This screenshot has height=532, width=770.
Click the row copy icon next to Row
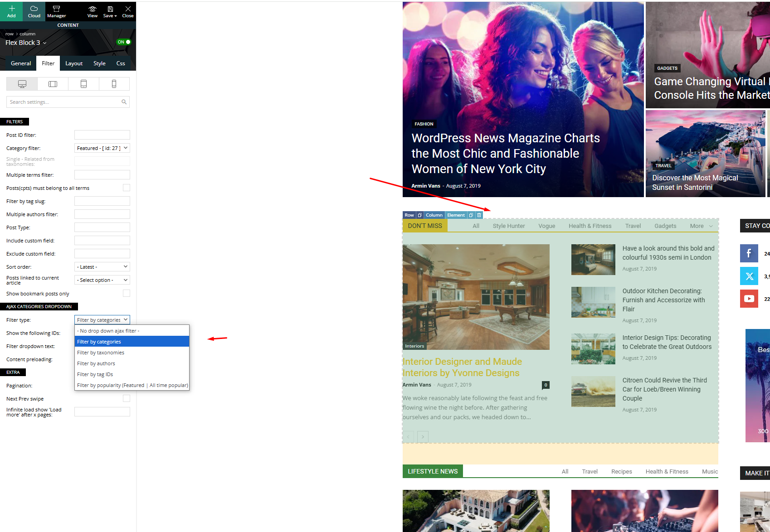[x=419, y=215]
